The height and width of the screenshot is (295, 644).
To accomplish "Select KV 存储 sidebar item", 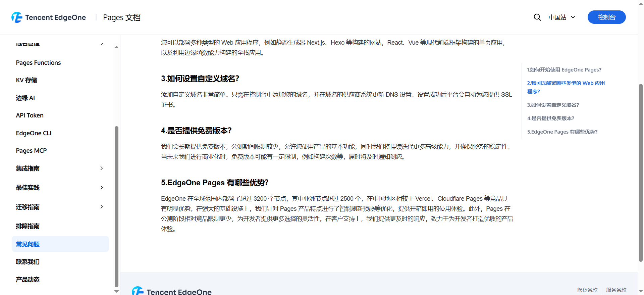I will tap(26, 80).
